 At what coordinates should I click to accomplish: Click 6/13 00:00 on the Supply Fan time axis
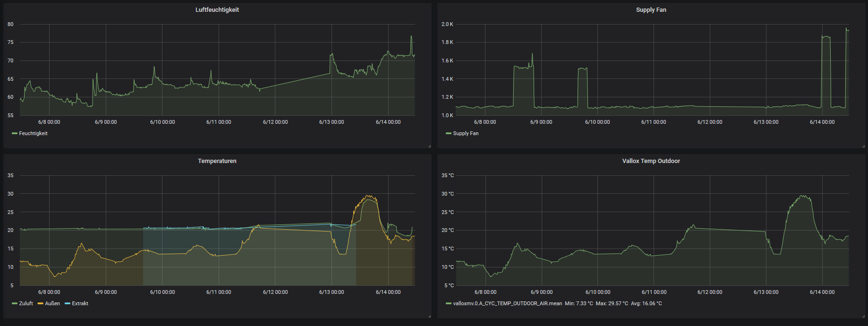pyautogui.click(x=766, y=122)
